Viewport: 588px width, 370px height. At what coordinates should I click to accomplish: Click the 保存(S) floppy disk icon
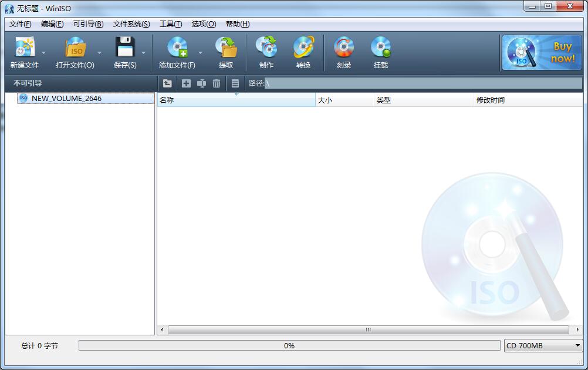124,48
